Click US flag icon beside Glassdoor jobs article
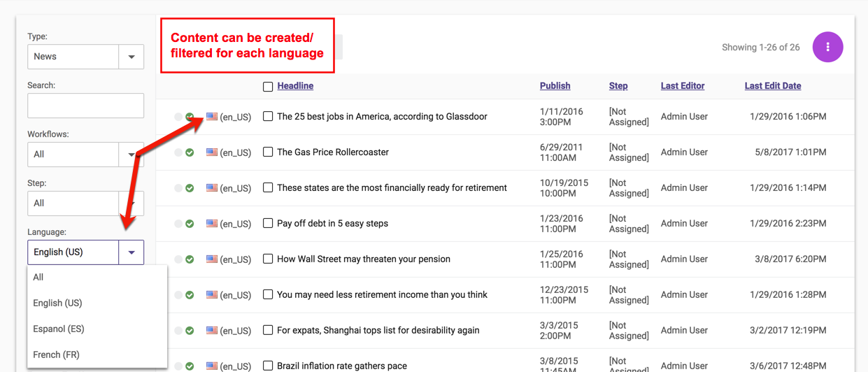 click(212, 117)
